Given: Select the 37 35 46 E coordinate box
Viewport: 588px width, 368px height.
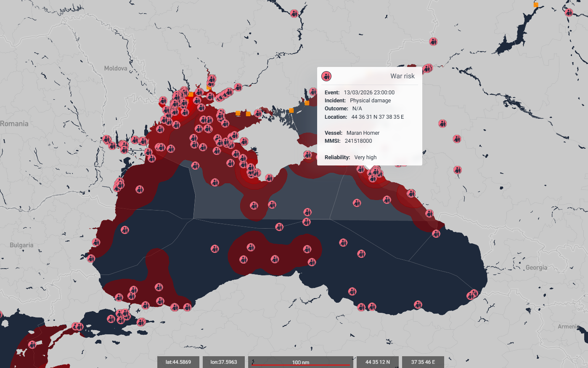Looking at the screenshot, I should coord(423,362).
